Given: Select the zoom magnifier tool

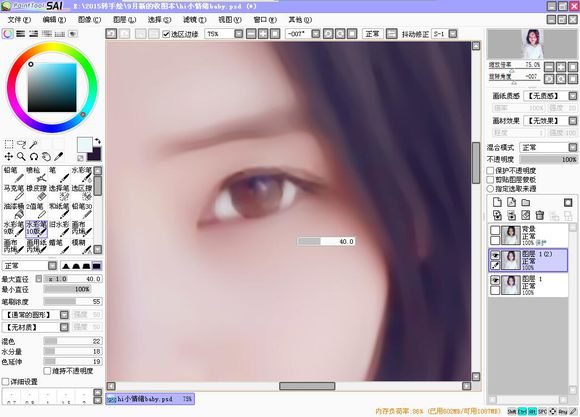Looking at the screenshot, I should click(x=21, y=157).
